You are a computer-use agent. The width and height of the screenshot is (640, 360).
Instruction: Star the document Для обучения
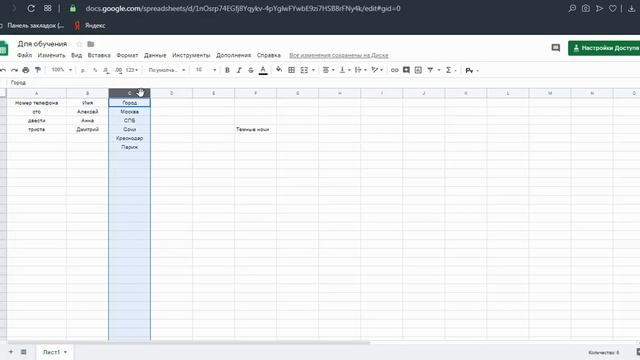point(79,44)
